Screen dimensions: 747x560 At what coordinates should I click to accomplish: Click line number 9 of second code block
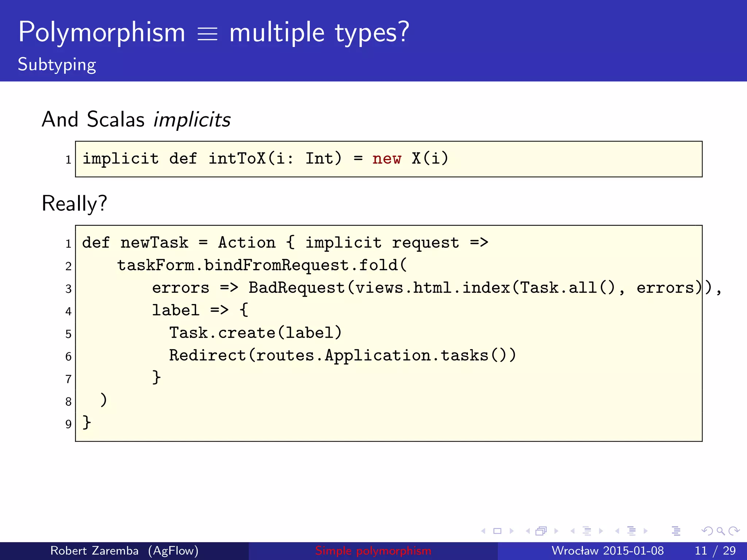68,424
